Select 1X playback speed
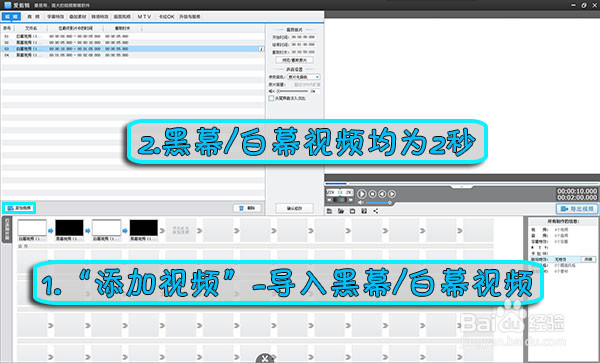 [x=340, y=192]
